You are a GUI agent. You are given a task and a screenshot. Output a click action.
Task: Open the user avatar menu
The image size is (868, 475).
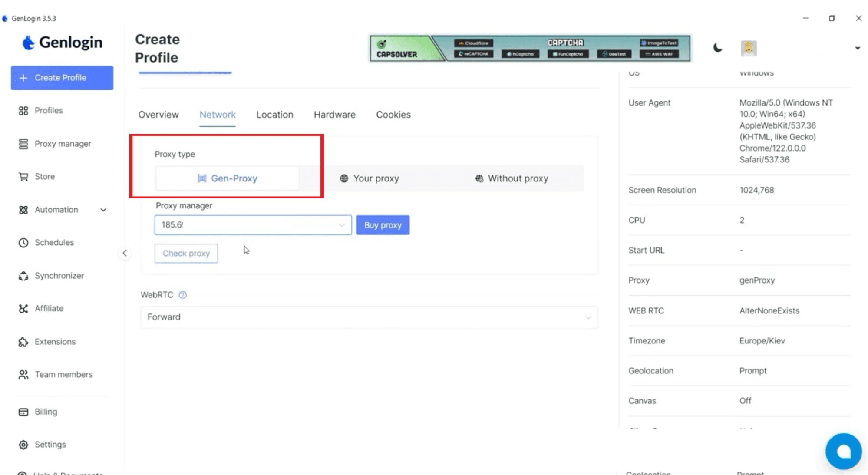pos(749,48)
